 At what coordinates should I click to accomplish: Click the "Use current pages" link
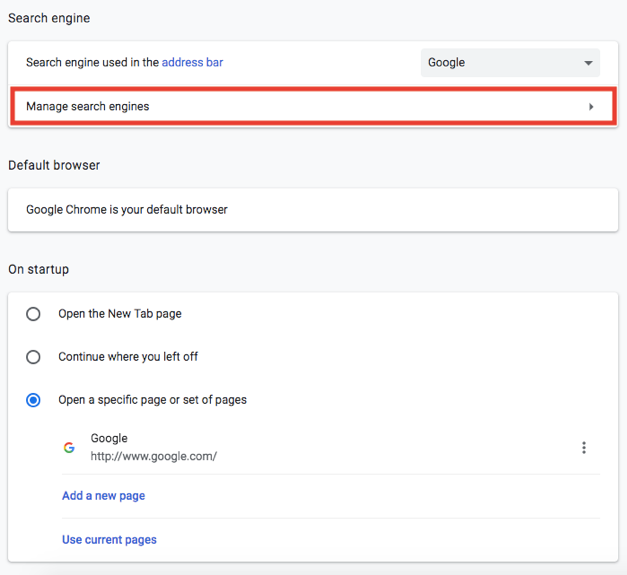(109, 540)
